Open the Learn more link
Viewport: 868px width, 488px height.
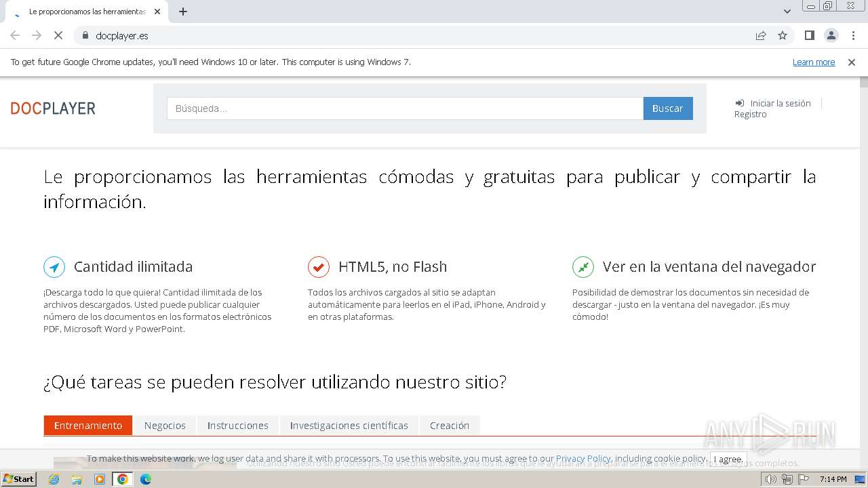tap(814, 62)
